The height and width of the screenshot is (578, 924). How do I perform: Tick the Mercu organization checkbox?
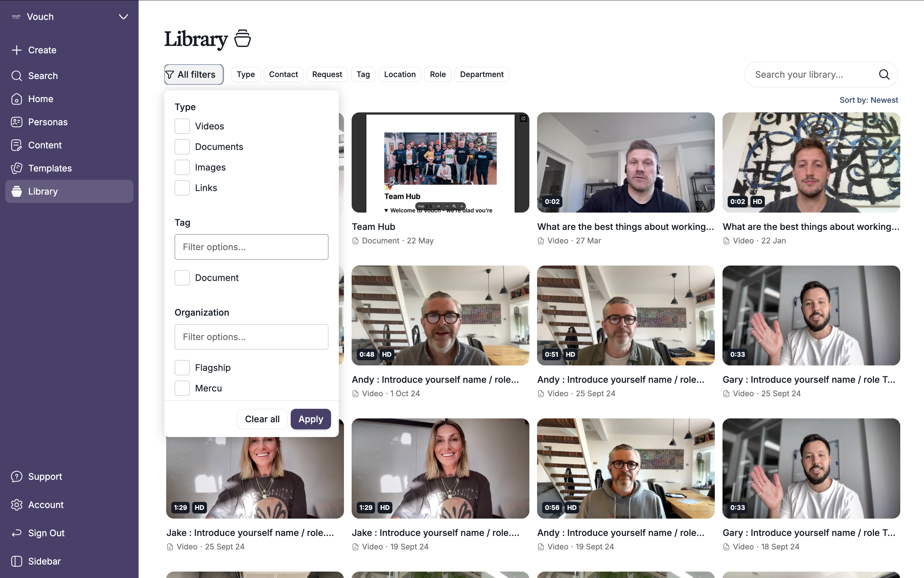182,389
